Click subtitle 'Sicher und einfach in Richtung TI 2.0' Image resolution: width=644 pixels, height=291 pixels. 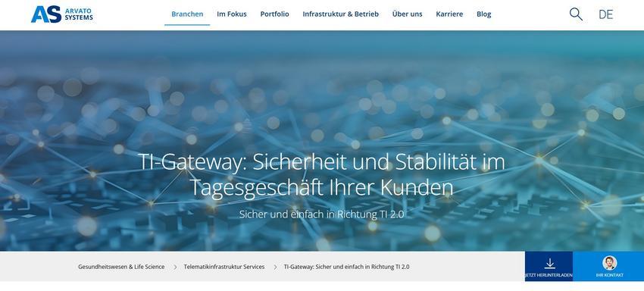321,214
